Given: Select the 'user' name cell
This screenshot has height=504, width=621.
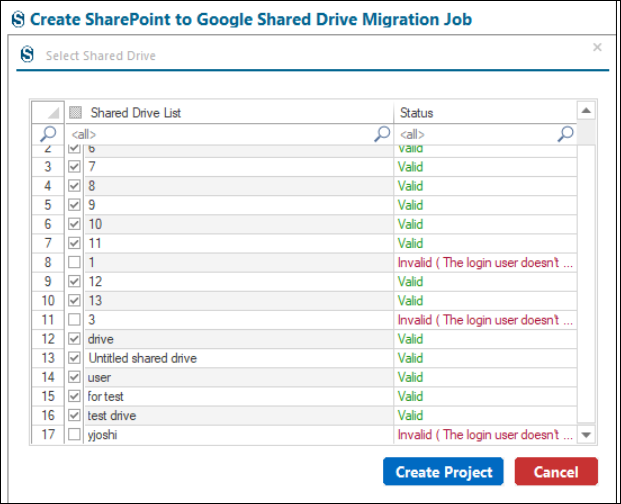Looking at the screenshot, I should [239, 377].
